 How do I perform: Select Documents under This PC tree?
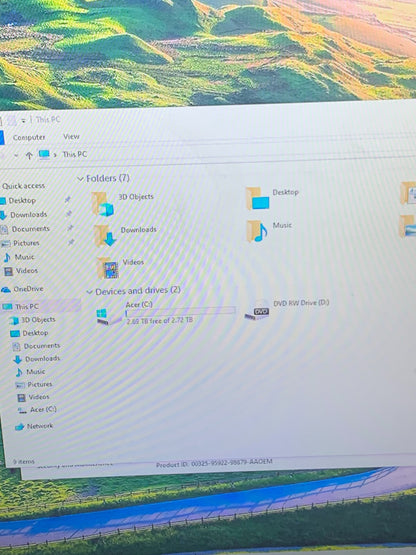point(42,345)
